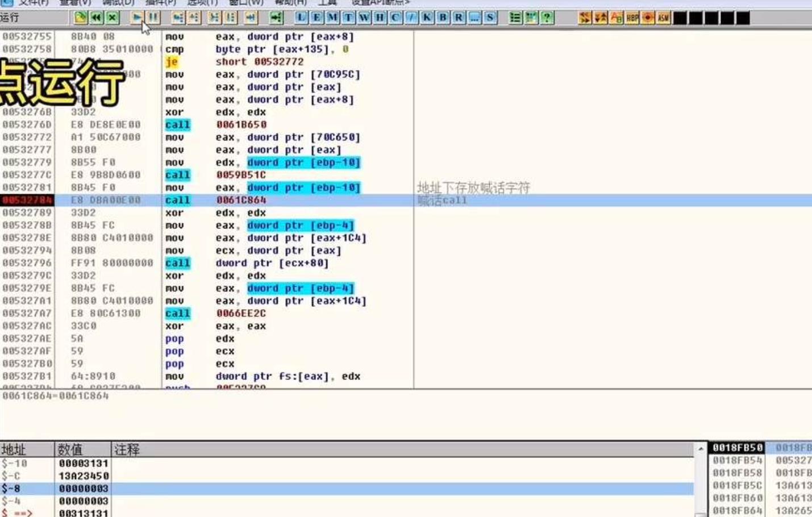Restart the program with the rewind icon

[97, 18]
